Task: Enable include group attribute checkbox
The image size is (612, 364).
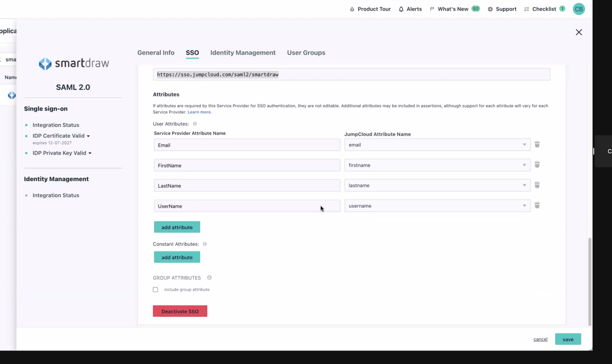Action: point(156,290)
